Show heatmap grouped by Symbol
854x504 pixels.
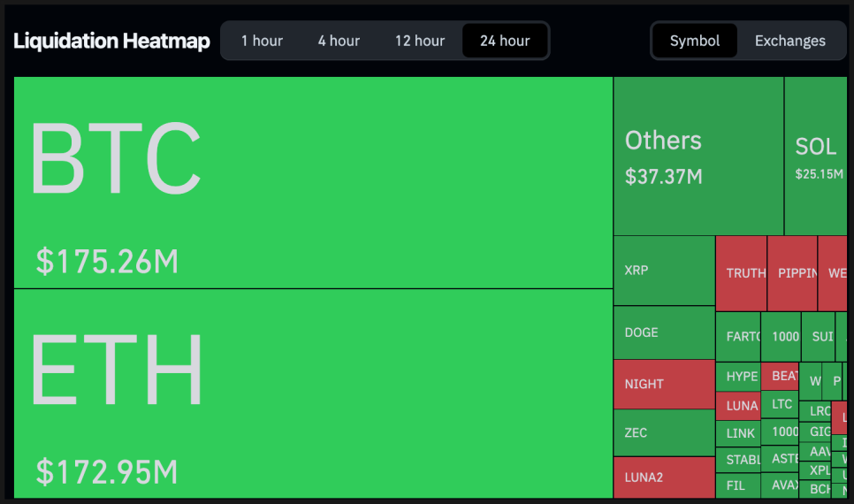695,41
